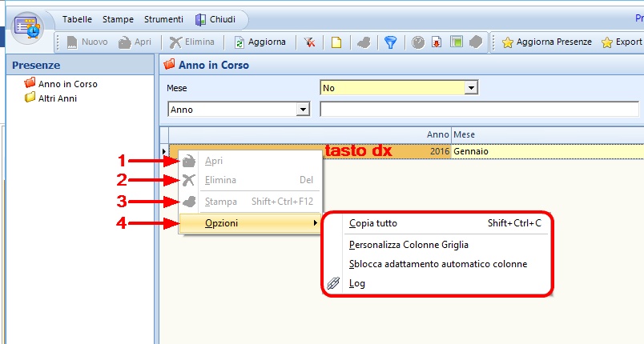Click the application logo button at top-left
Screen dimensions: 644x344
(x=26, y=26)
